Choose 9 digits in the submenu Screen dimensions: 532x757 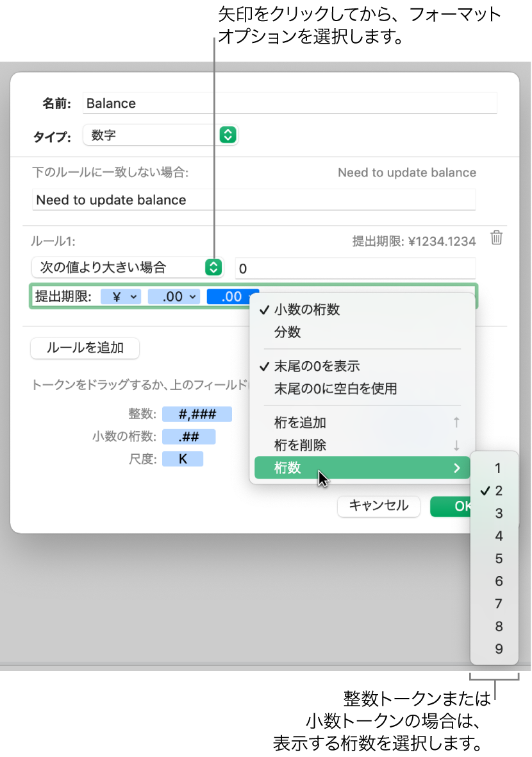[x=495, y=649]
